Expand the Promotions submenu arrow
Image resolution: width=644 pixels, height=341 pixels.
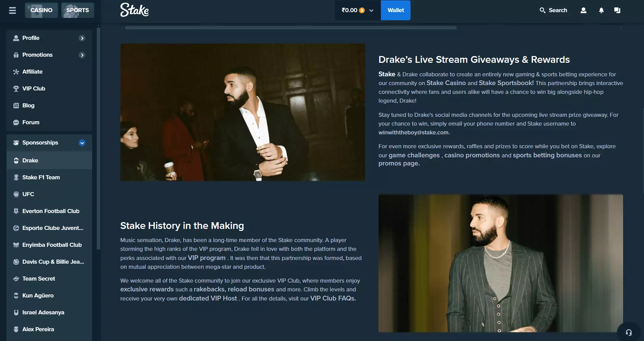(82, 55)
